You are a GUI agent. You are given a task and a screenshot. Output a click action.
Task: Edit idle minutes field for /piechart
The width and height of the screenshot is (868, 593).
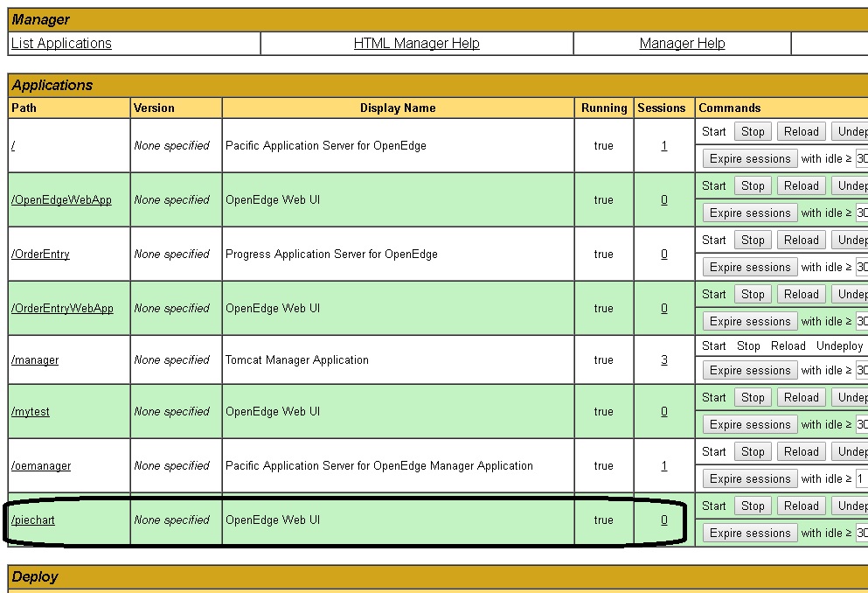tap(862, 534)
